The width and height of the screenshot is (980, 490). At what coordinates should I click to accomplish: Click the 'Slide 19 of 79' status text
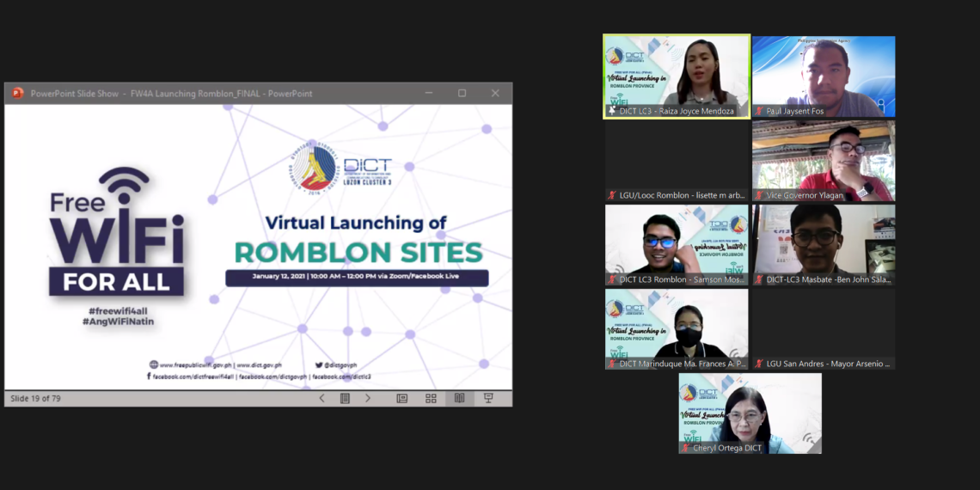(x=35, y=398)
